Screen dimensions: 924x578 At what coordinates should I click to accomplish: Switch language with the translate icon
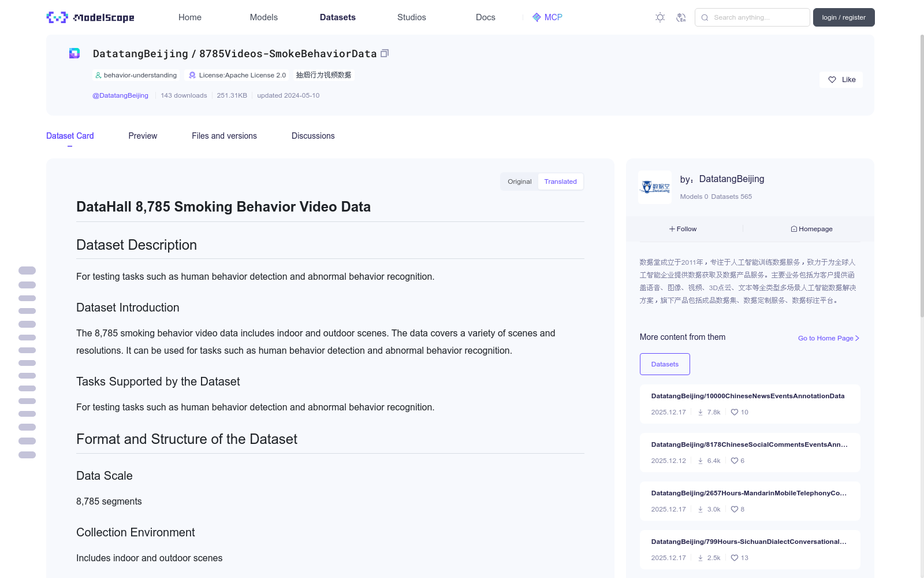tap(681, 17)
